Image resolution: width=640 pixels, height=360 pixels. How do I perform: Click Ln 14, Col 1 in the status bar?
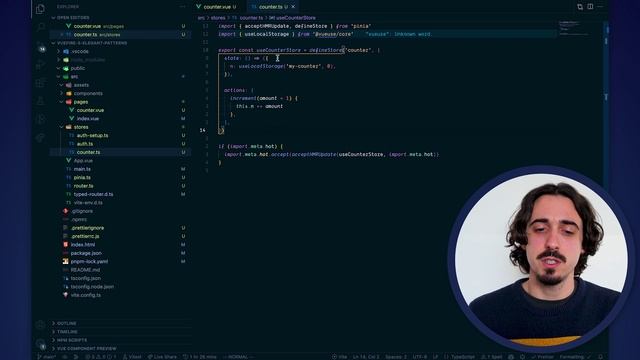click(x=367, y=357)
